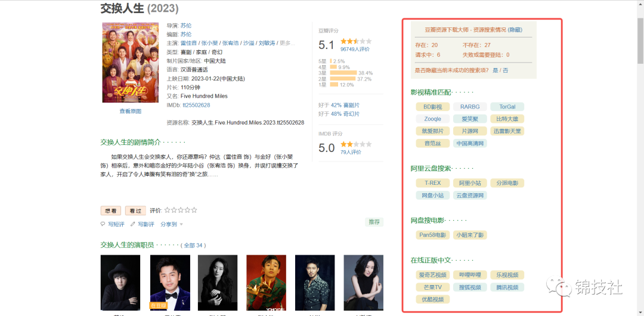This screenshot has height=316, width=644.
Task: Open 音范丝 resource tag
Action: 433,144
